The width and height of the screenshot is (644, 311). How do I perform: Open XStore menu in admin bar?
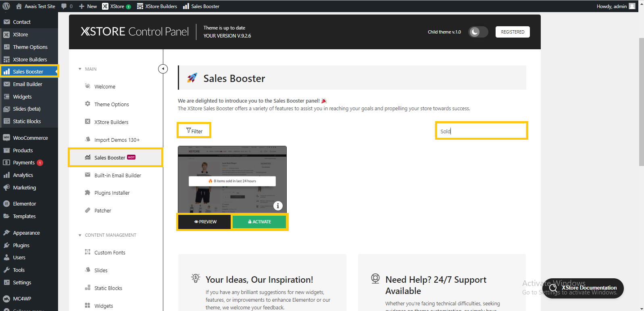(117, 6)
